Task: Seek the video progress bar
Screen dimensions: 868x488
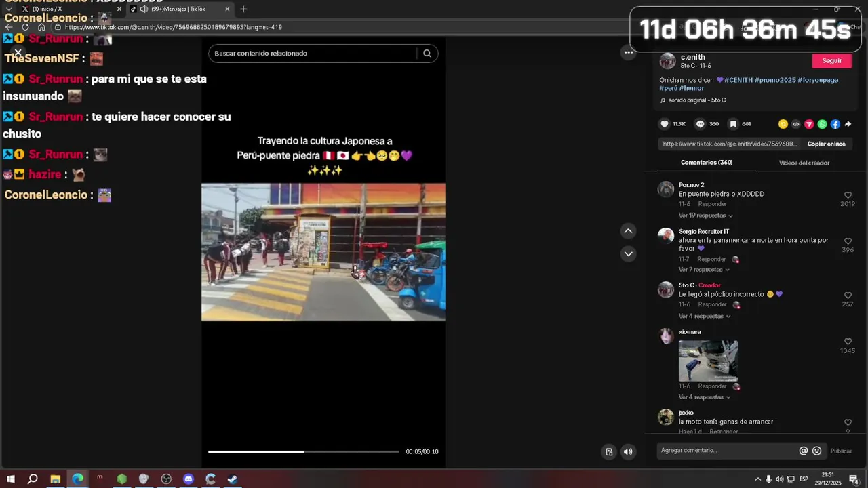Action: point(304,451)
